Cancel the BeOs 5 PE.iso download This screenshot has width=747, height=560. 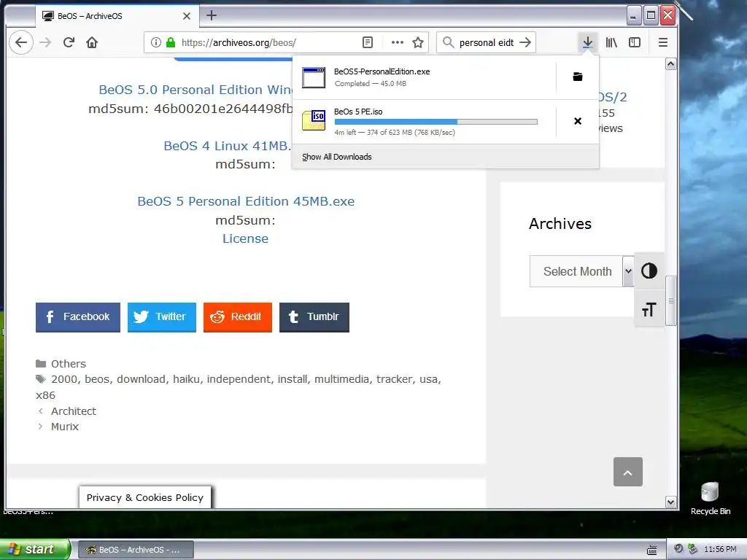pos(578,121)
